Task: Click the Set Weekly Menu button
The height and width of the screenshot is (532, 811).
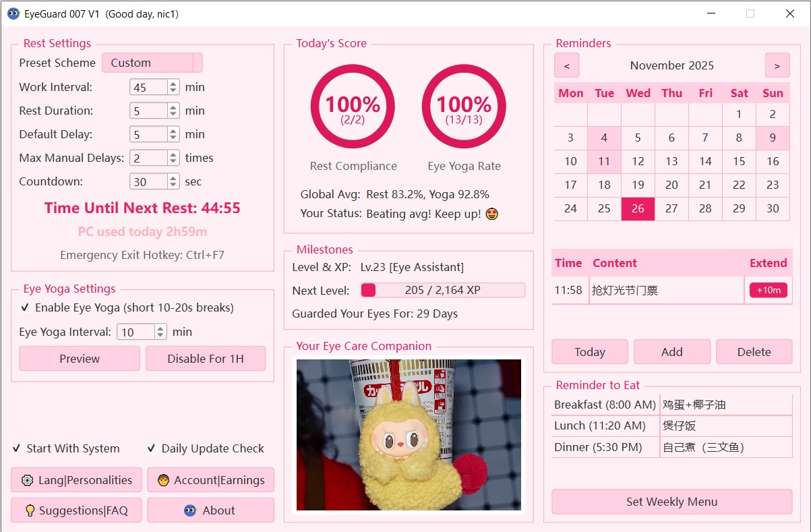Action: point(671,502)
